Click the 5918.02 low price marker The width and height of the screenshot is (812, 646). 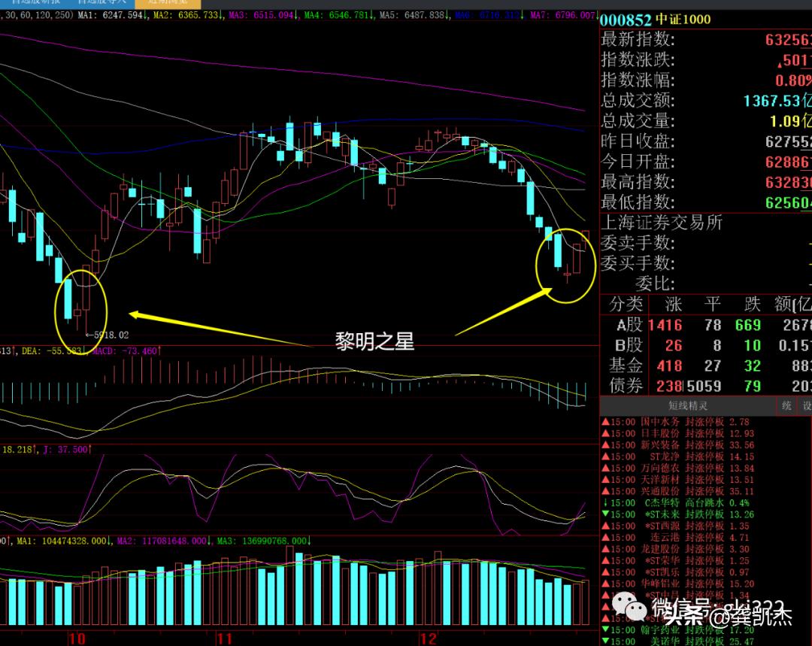click(108, 335)
